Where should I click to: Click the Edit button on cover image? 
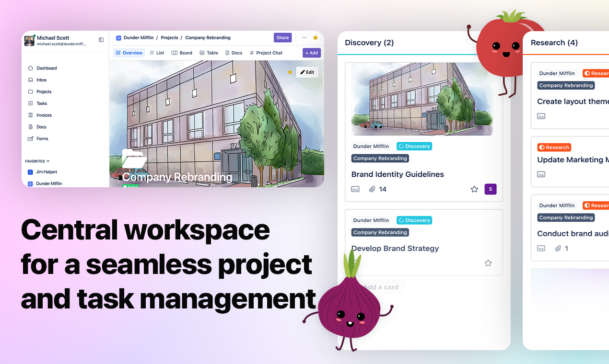point(307,72)
